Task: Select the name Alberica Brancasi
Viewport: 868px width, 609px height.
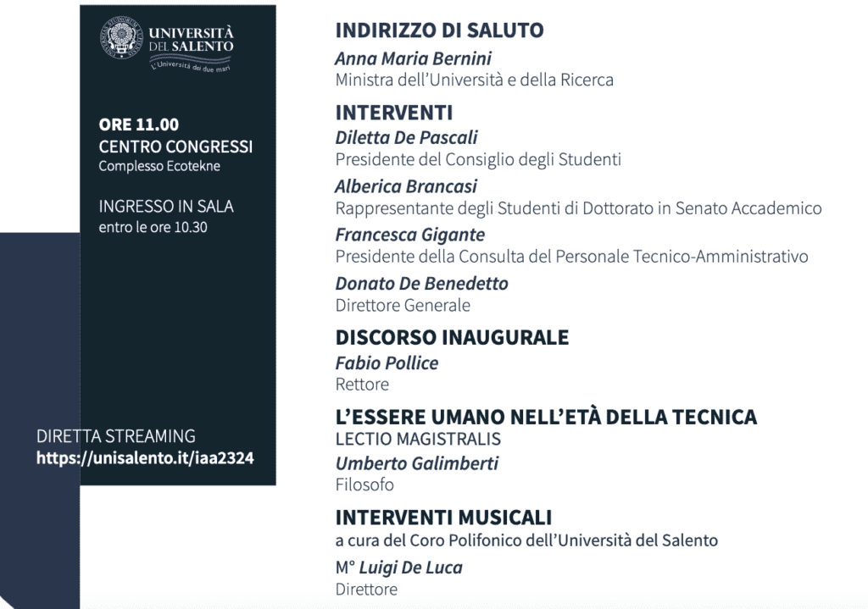Action: point(406,186)
